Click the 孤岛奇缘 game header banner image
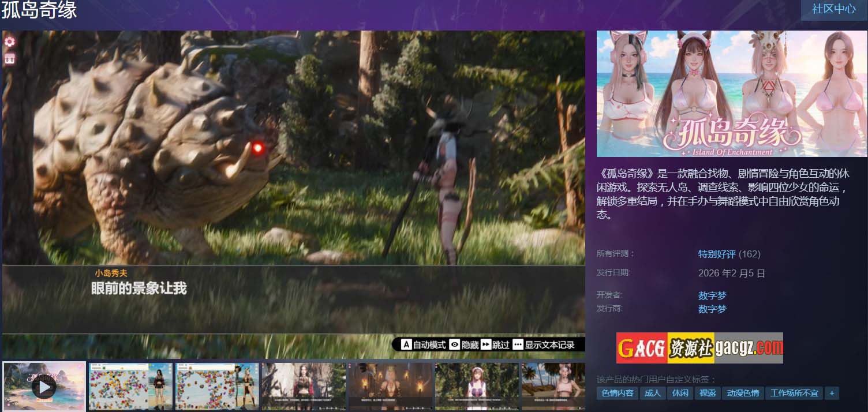The image size is (868, 412). (x=731, y=93)
